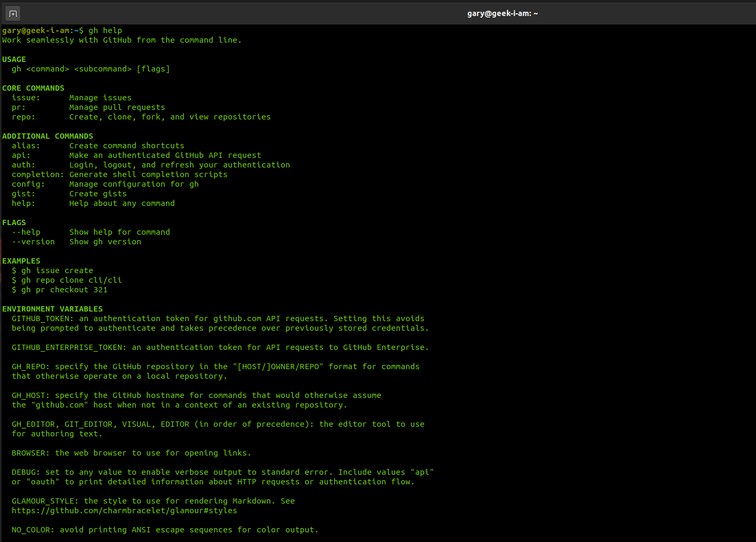Click the example '$ gh repo clone cli/cli'
The width and height of the screenshot is (756, 542).
(x=67, y=280)
